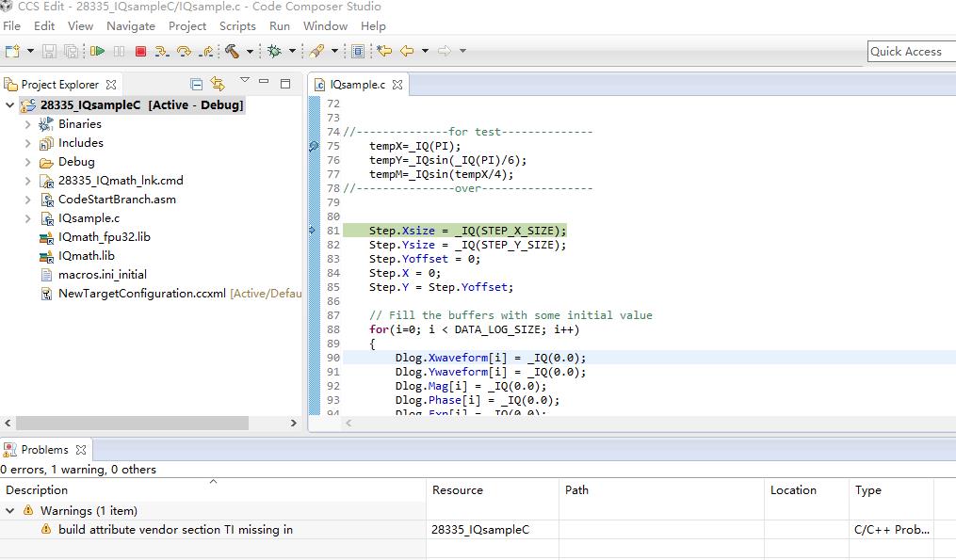Viewport: 956px width, 560px height.
Task: Click the red Terminate debug button
Action: coord(140,51)
